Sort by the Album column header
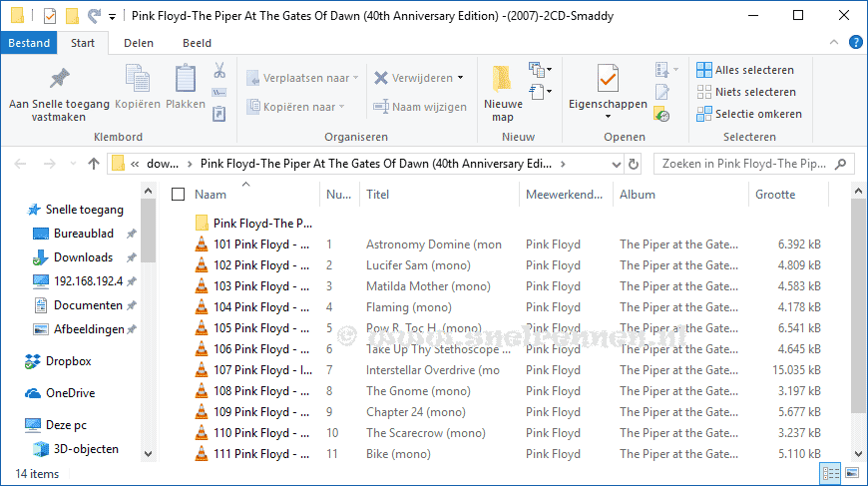This screenshot has height=486, width=868. pyautogui.click(x=638, y=195)
